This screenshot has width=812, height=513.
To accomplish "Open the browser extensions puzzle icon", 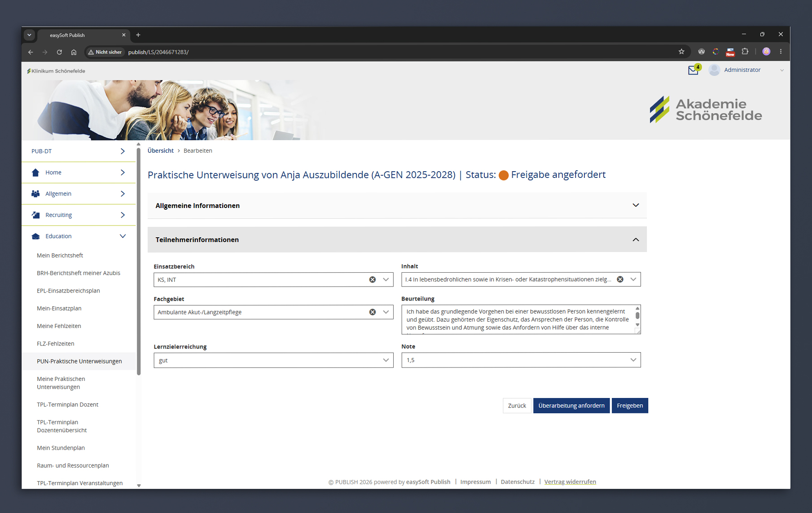I will click(x=745, y=52).
